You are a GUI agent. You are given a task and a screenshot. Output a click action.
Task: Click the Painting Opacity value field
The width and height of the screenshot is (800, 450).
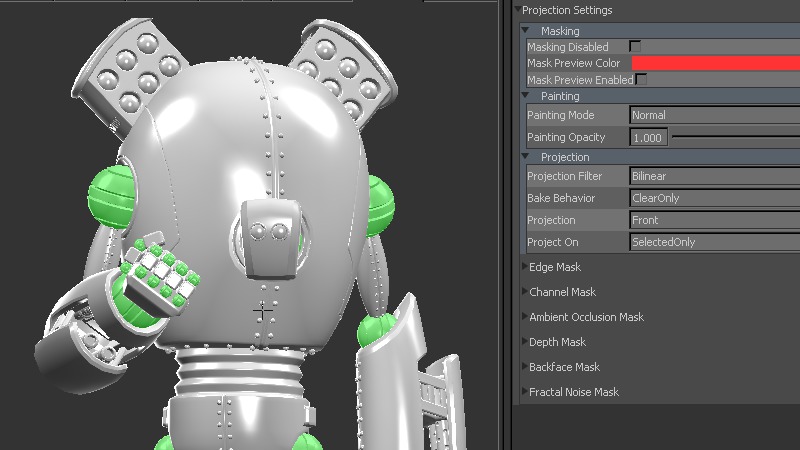649,137
